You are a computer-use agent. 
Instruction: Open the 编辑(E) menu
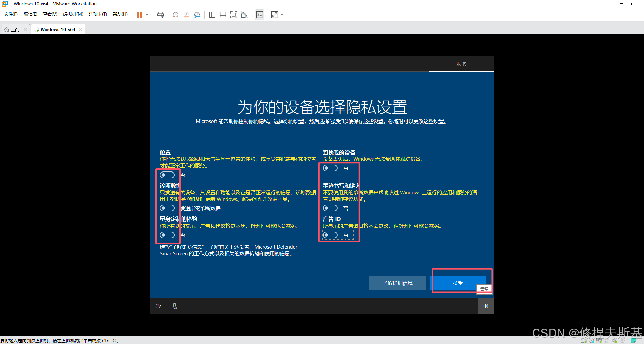click(30, 14)
